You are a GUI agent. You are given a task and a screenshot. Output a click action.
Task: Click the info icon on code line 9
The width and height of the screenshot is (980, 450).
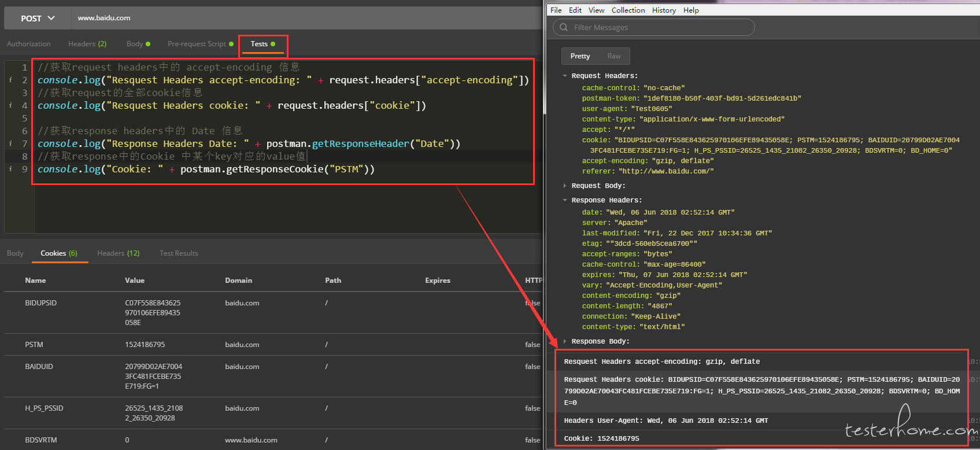[11, 169]
